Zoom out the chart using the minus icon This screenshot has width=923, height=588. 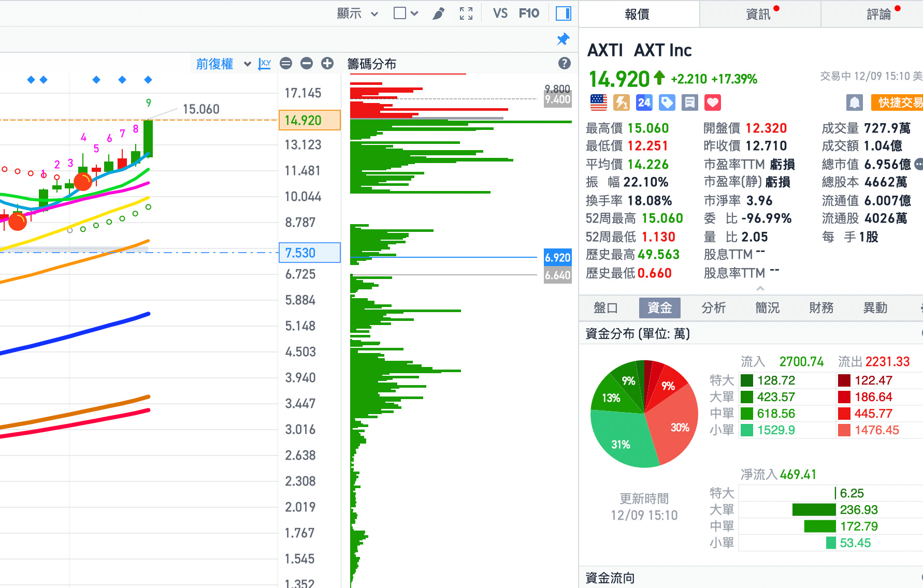tap(306, 63)
